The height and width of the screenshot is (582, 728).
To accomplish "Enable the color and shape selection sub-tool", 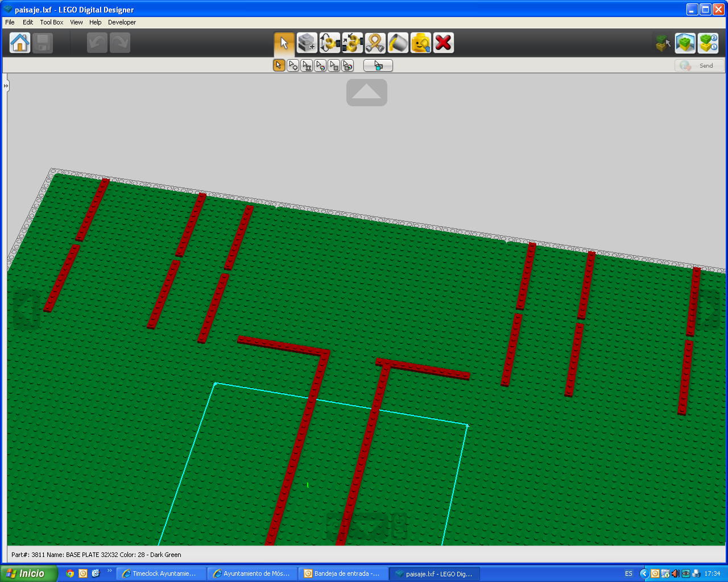I will point(348,65).
